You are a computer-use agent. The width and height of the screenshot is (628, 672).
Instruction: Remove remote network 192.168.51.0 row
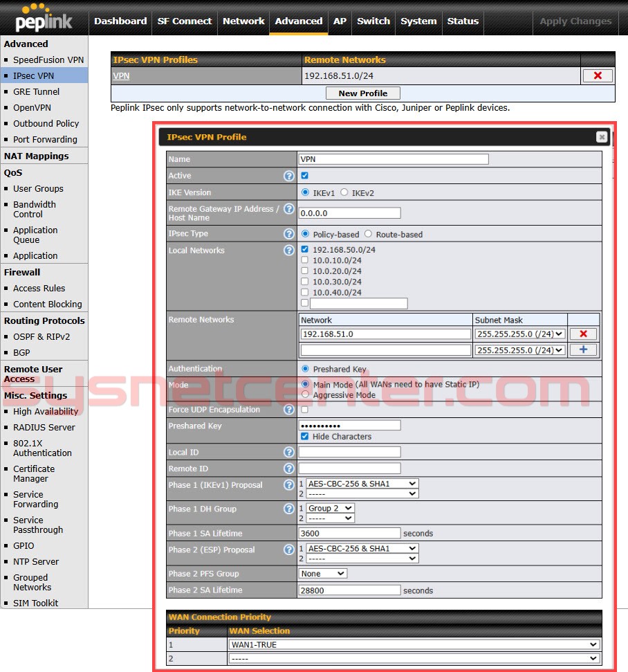(583, 334)
